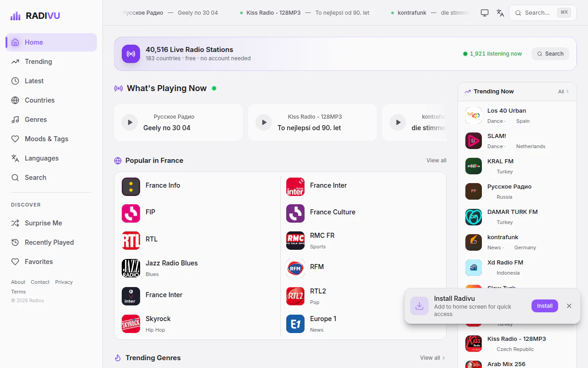Go to Latest in the sidebar
The image size is (588, 368).
pos(51,81)
